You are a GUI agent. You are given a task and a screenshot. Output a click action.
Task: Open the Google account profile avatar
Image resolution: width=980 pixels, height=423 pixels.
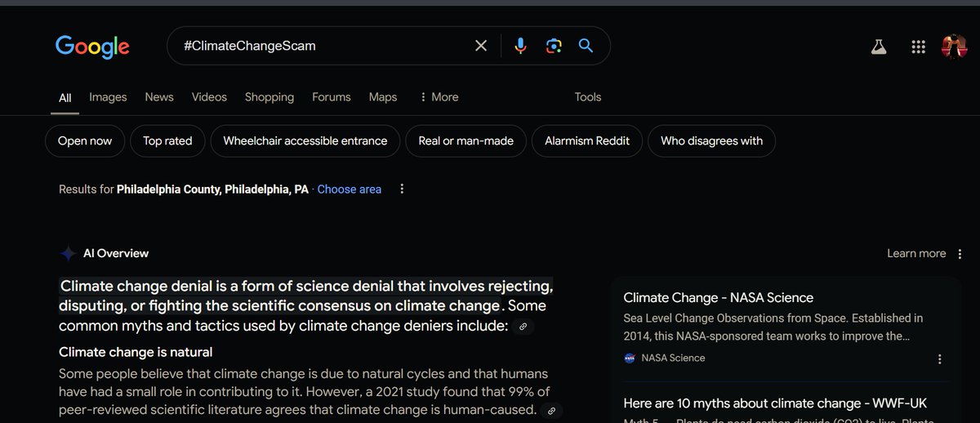[954, 47]
